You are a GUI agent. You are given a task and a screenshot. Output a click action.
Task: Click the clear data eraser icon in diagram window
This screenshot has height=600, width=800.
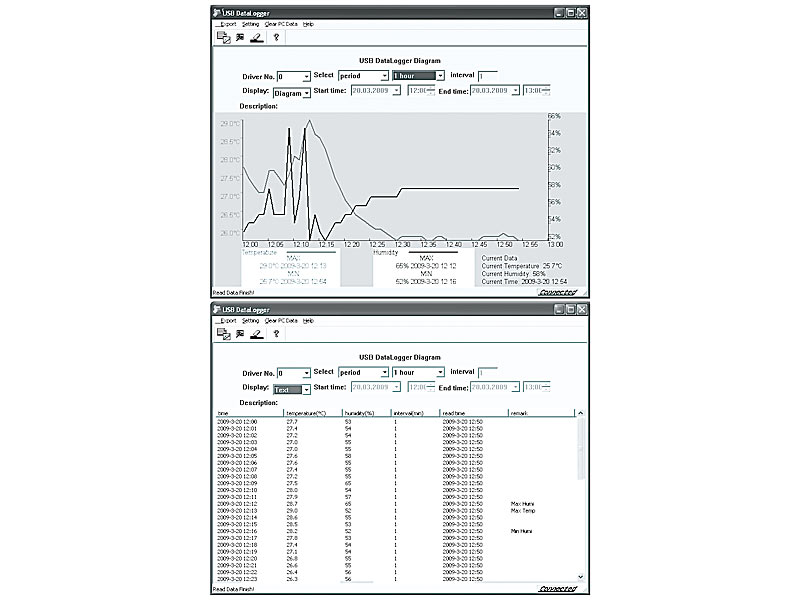tap(258, 37)
